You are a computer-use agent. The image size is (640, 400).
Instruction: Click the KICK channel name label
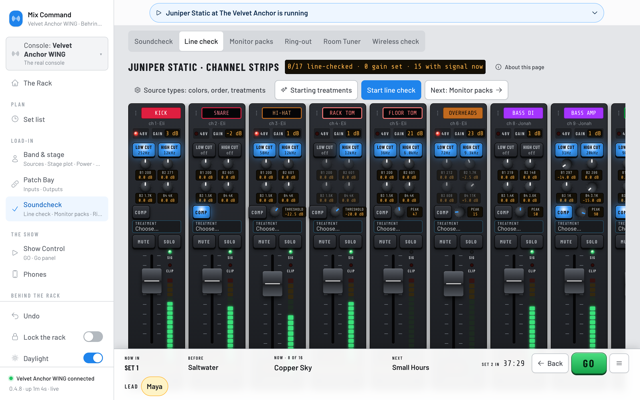pos(161,113)
